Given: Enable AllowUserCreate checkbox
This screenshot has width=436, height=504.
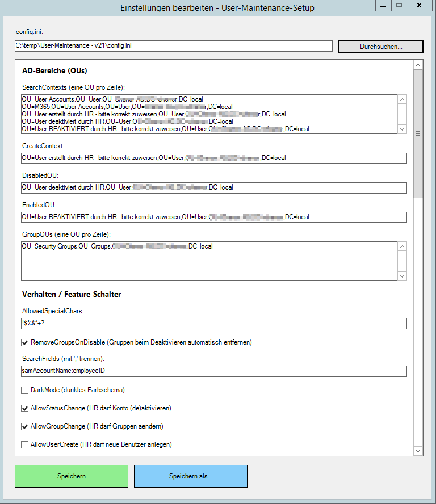Looking at the screenshot, I should (25, 444).
